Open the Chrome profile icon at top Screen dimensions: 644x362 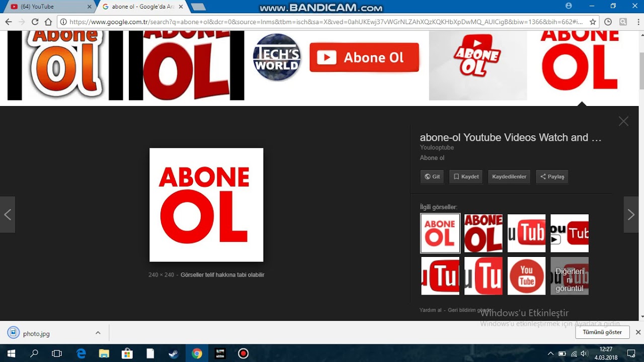click(x=569, y=6)
